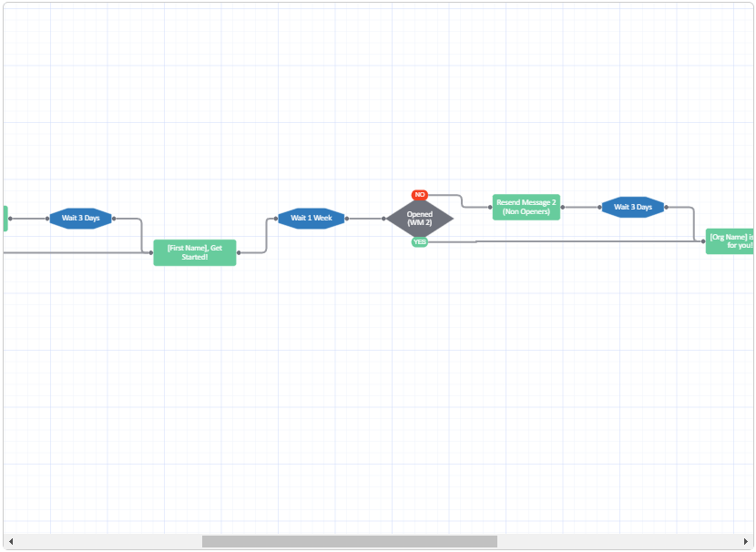
Task: Click the output connector of [First Name], Get Started!
Action: (239, 253)
